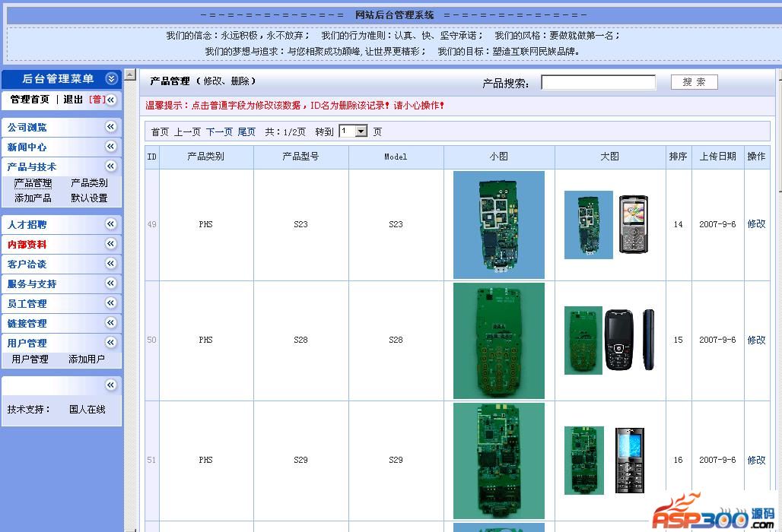Click the chevron above 技术支持 panel
This screenshot has width=782, height=532.
click(x=111, y=385)
